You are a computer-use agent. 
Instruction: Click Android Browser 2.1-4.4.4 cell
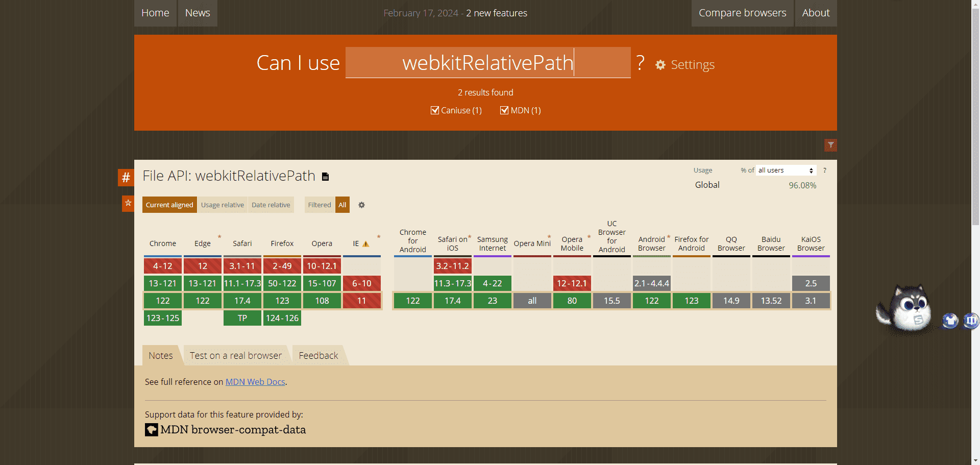pos(652,283)
